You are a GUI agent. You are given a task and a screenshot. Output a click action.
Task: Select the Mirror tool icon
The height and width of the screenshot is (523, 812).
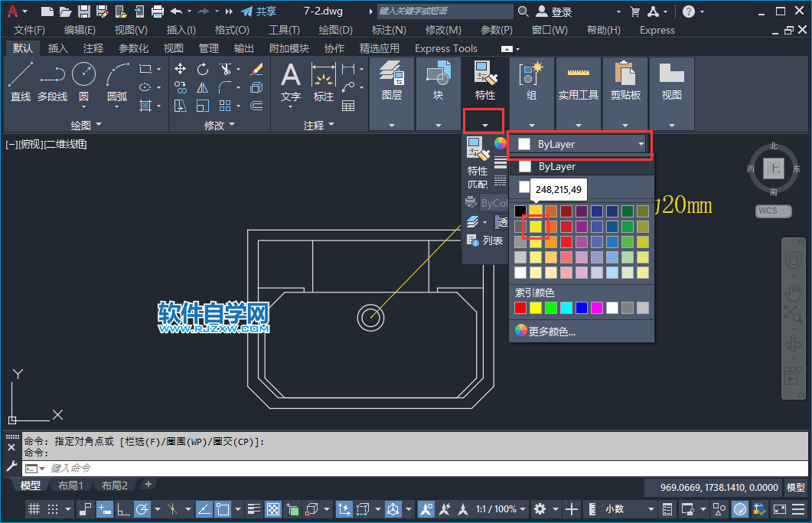click(x=203, y=87)
